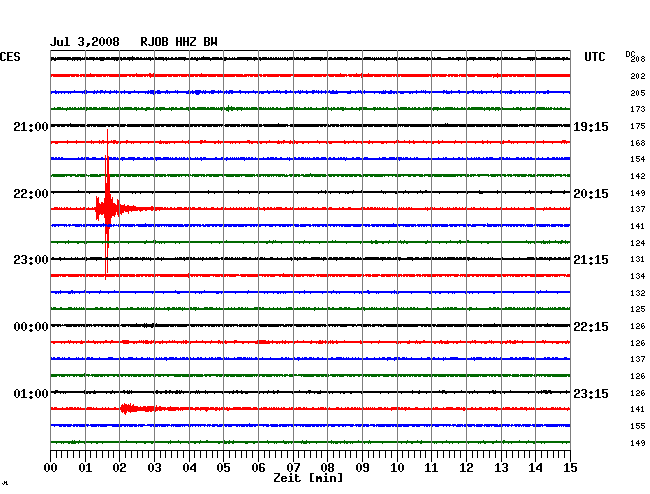Click the DC value 134
Viewport: 650px width, 494px height.
tap(638, 276)
